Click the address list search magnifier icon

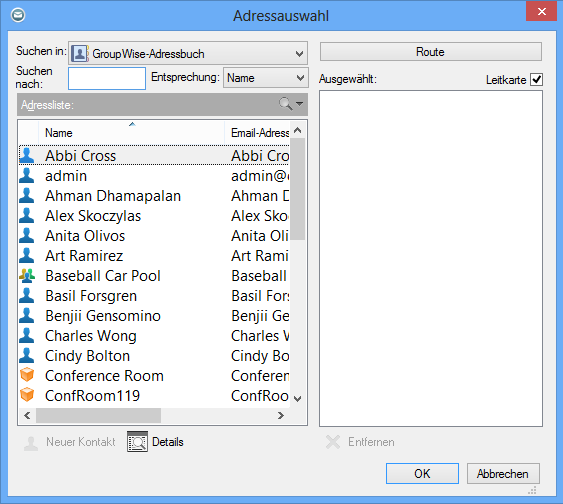[285, 104]
